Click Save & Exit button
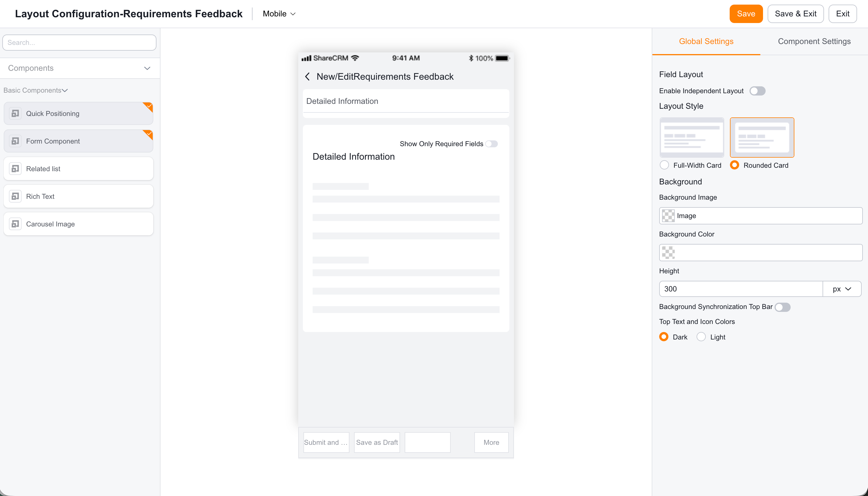The height and width of the screenshot is (496, 868). 795,14
